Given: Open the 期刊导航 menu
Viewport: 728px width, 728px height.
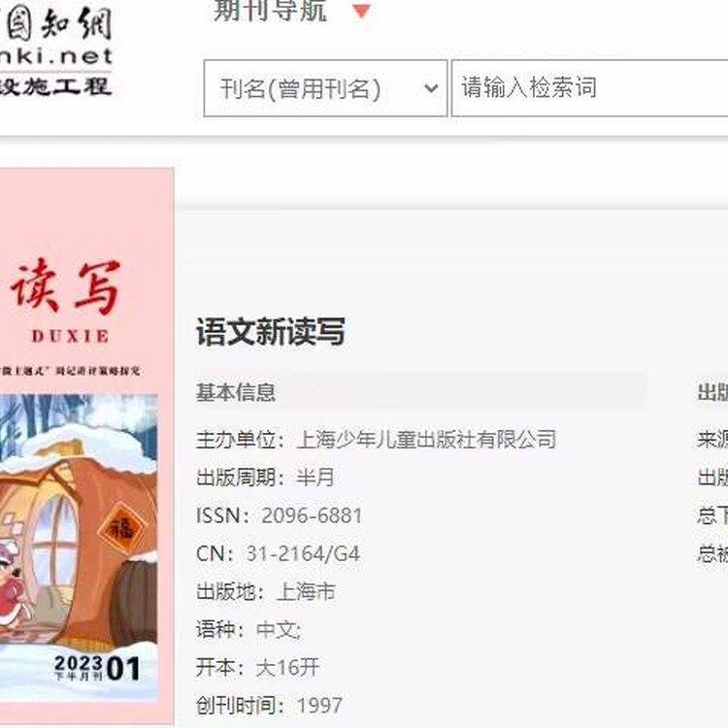Looking at the screenshot, I should tap(270, 11).
